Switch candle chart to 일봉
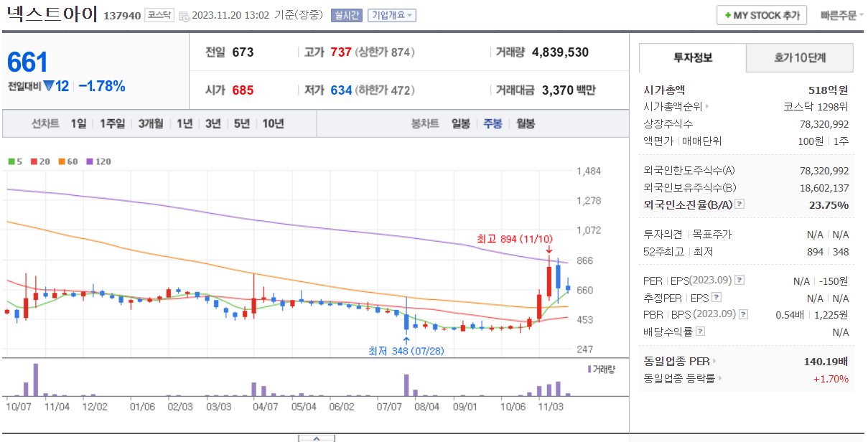868x442 pixels. click(x=461, y=123)
